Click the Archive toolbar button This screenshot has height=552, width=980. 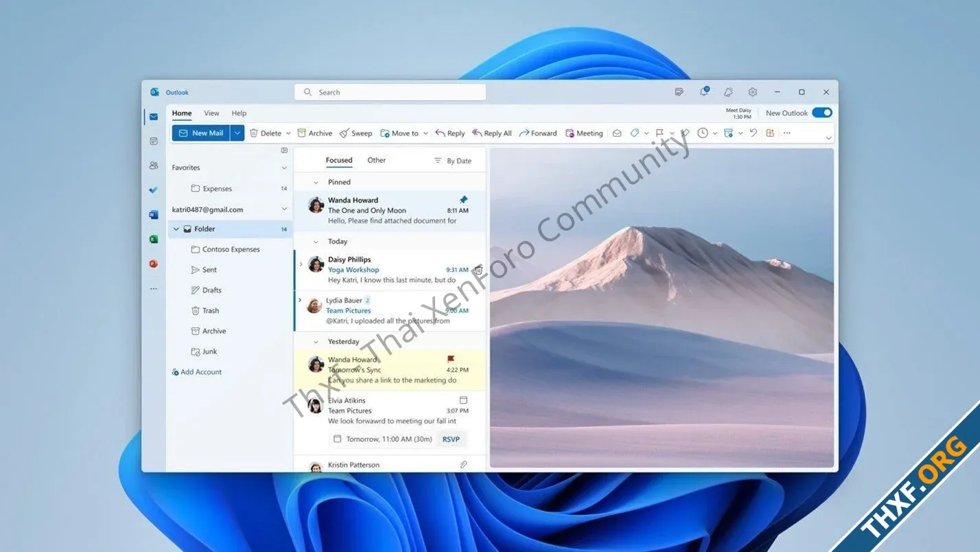(314, 133)
